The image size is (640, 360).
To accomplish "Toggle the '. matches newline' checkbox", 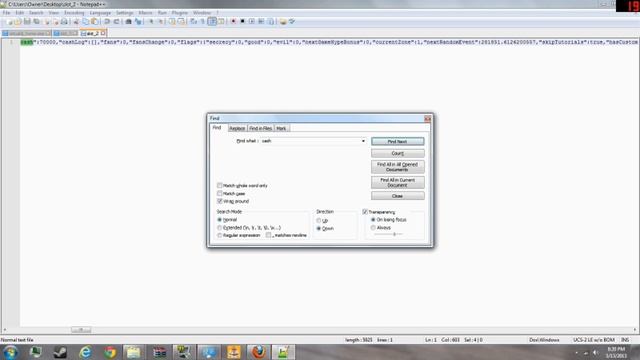I will 268,236.
